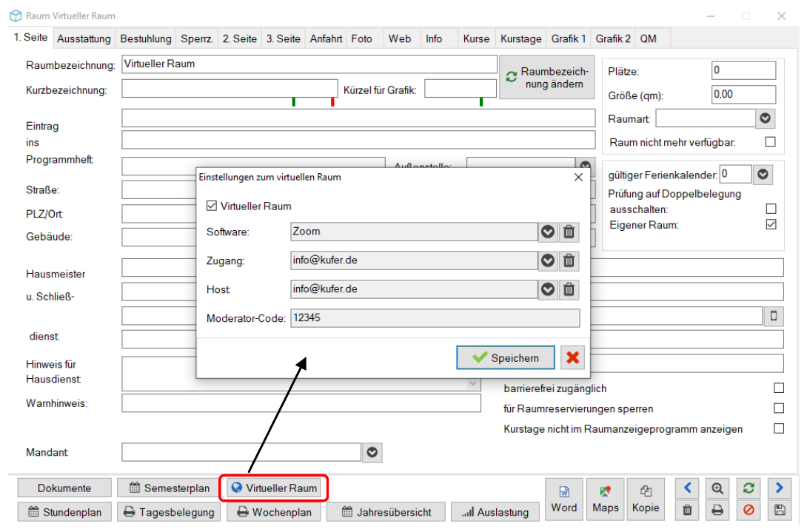Enable 'für Raumreservierungen sperren' checkbox
807x532 pixels.
(779, 408)
